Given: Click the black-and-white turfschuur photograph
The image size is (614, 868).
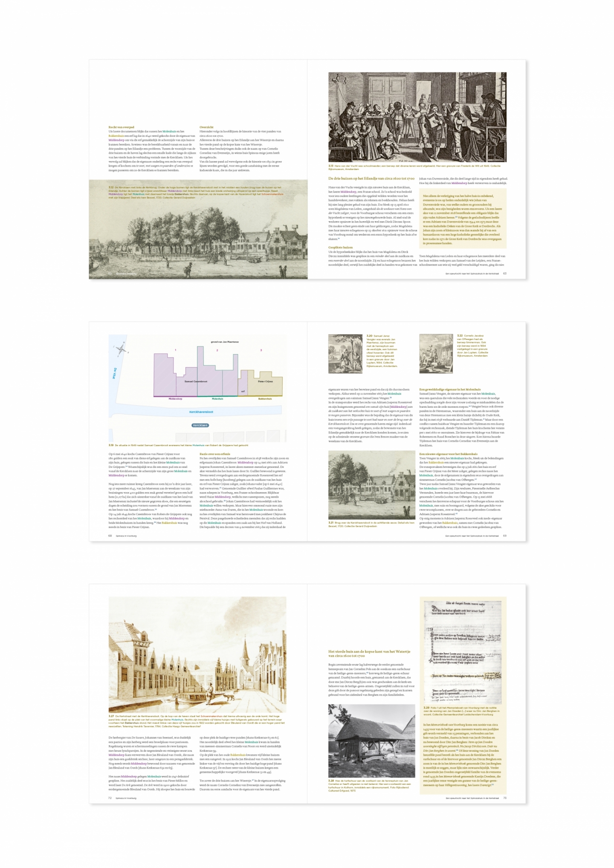Looking at the screenshot, I should coord(371,741).
